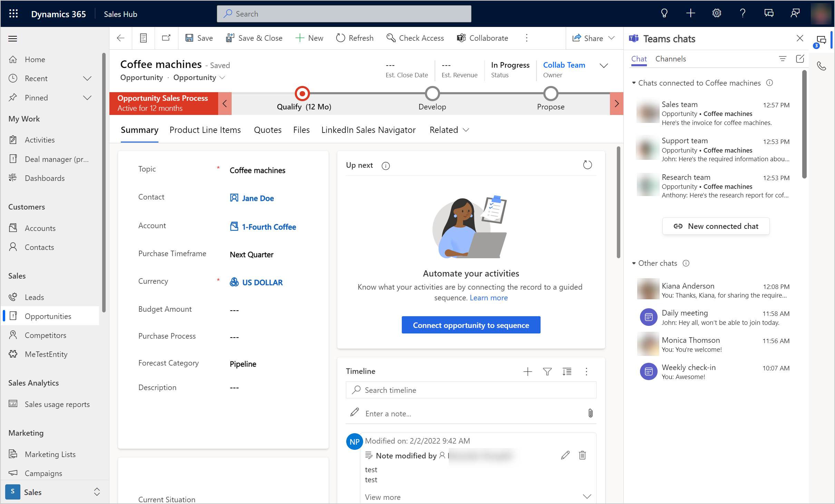Click the Save & Close icon button

pyautogui.click(x=230, y=38)
